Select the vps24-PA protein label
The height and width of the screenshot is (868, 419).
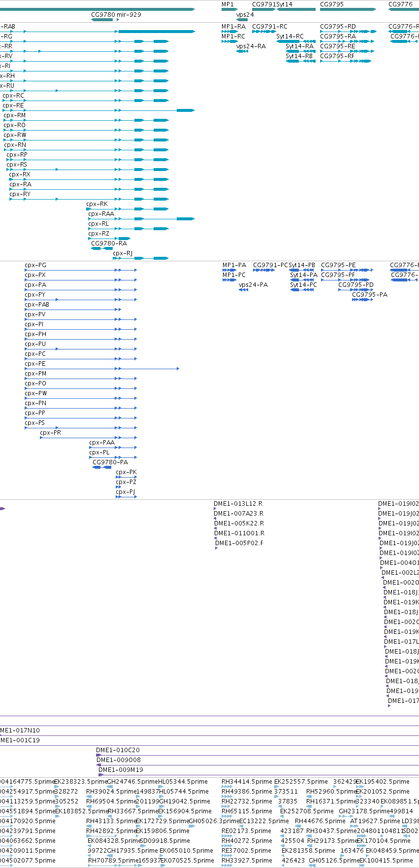254,285
